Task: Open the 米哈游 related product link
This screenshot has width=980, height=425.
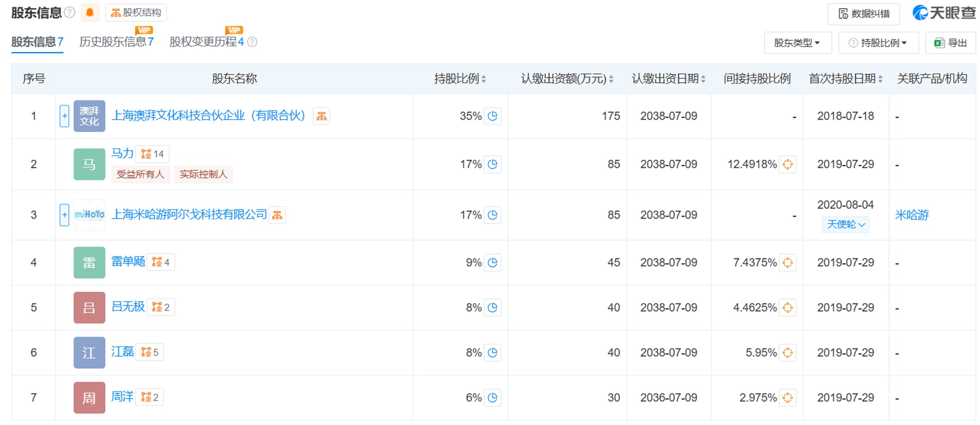Action: (911, 215)
